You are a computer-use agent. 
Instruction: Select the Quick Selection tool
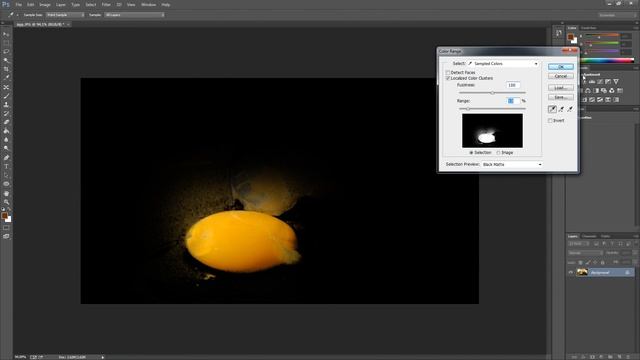(x=6, y=60)
